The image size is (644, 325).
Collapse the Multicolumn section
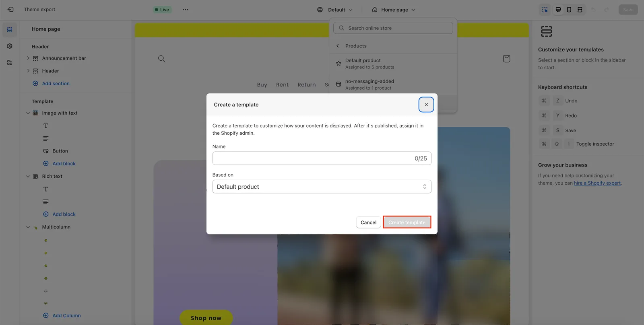[28, 227]
